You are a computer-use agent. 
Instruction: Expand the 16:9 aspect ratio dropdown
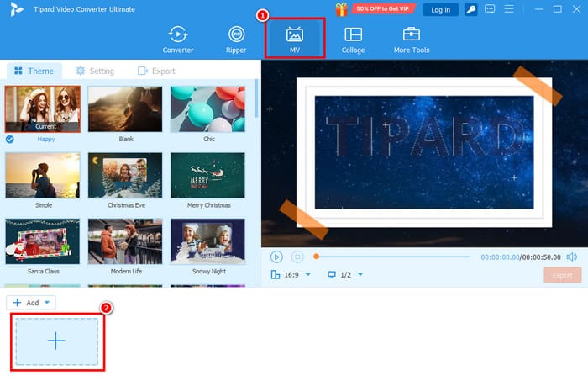point(308,274)
